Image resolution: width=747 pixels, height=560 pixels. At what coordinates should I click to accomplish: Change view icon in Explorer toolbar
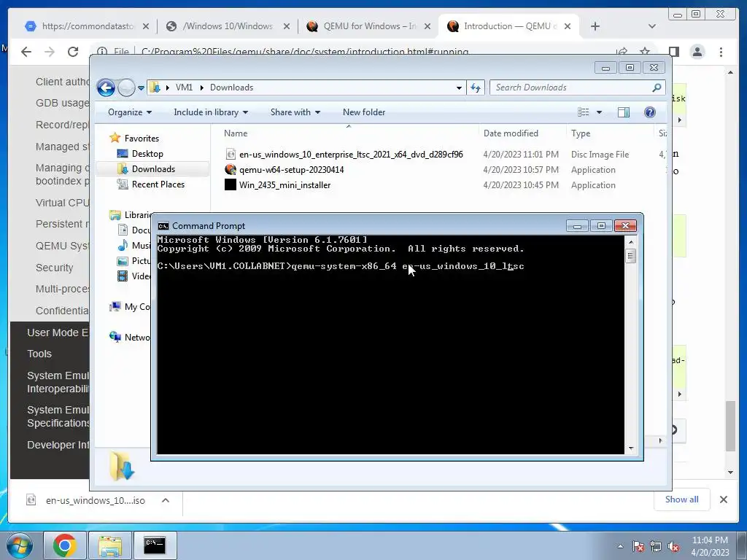[584, 112]
